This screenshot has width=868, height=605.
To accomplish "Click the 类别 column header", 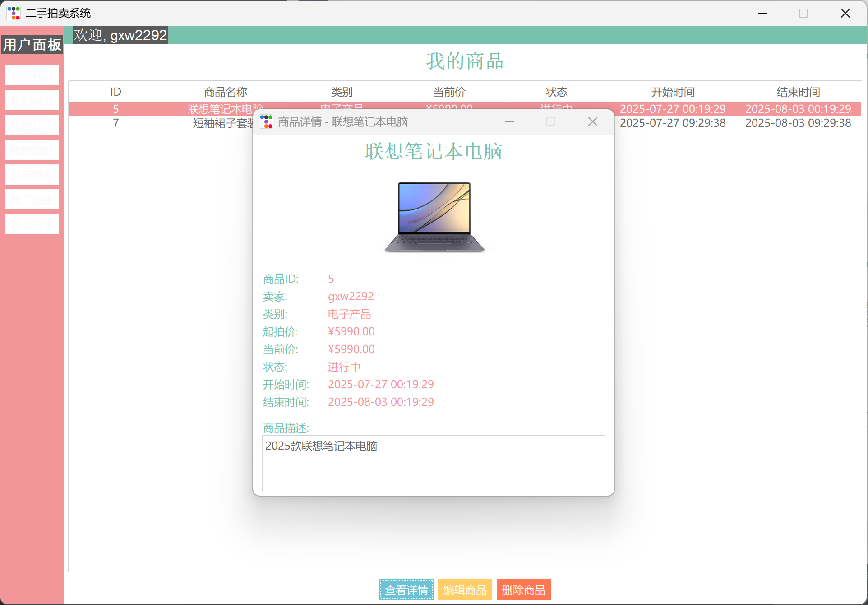I will 342,92.
